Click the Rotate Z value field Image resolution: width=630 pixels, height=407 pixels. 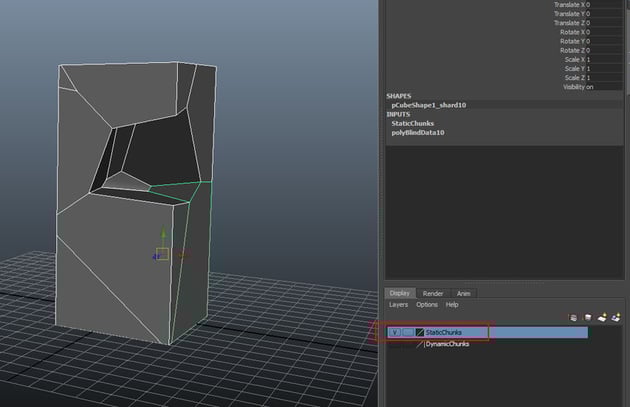[x=604, y=50]
